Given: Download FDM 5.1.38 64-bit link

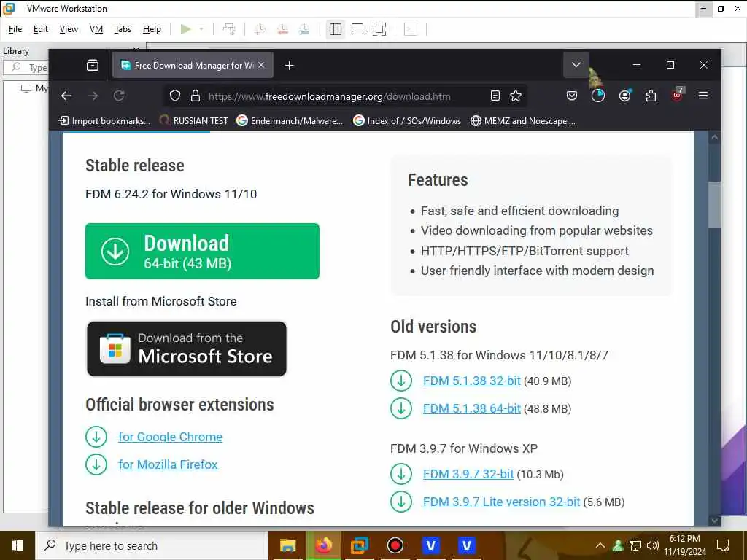Looking at the screenshot, I should pos(472,408).
